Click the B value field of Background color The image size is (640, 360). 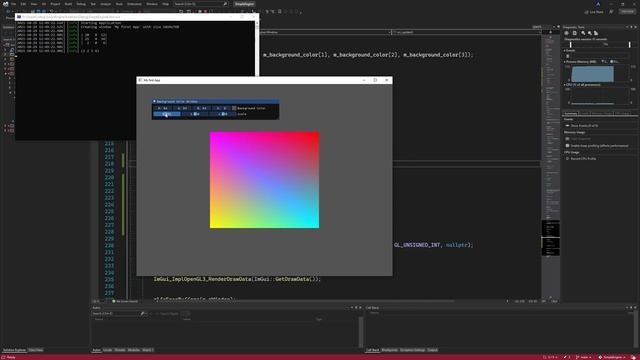click(202, 108)
